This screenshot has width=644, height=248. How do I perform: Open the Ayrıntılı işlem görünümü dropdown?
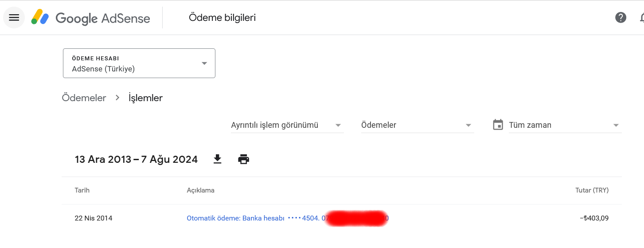287,125
